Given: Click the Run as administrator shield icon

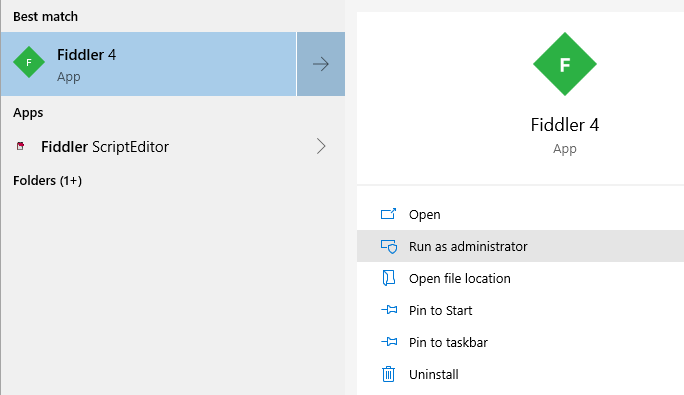Looking at the screenshot, I should tap(389, 246).
